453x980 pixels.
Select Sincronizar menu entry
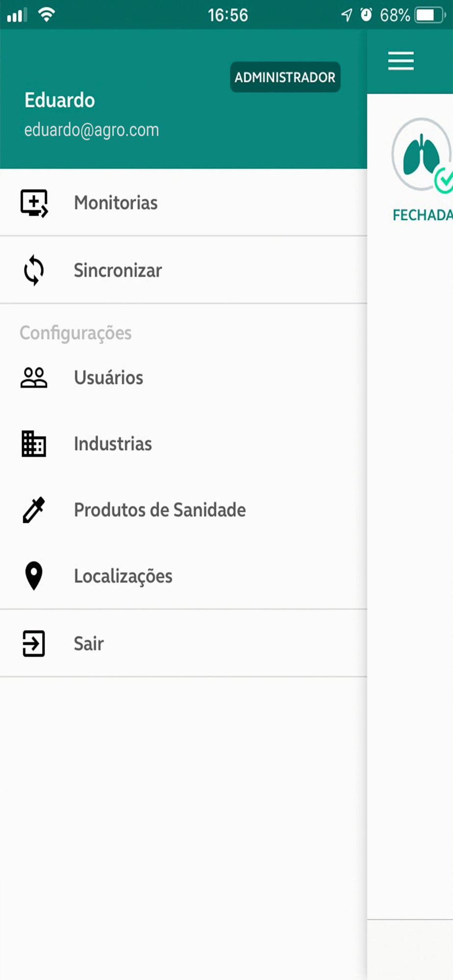[118, 270]
